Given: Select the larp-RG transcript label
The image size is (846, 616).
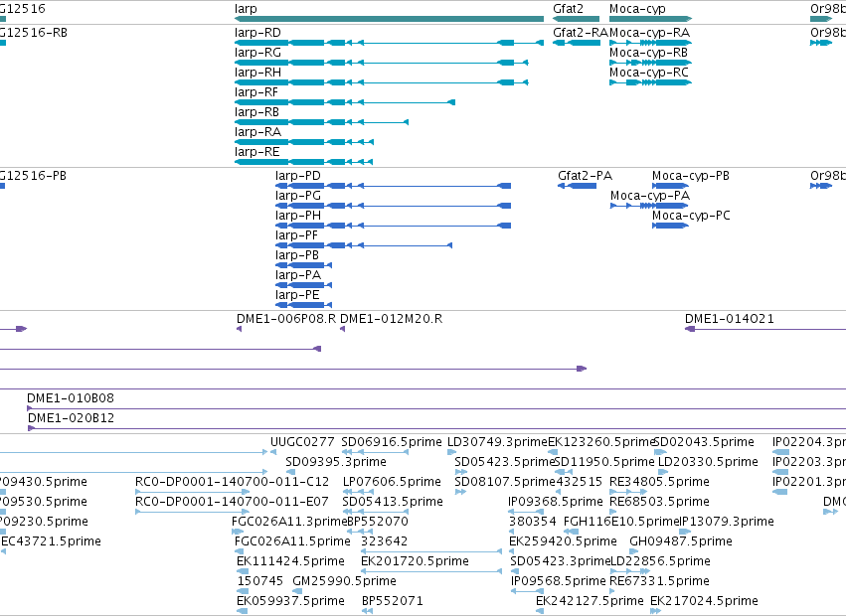Looking at the screenshot, I should pyautogui.click(x=257, y=53).
